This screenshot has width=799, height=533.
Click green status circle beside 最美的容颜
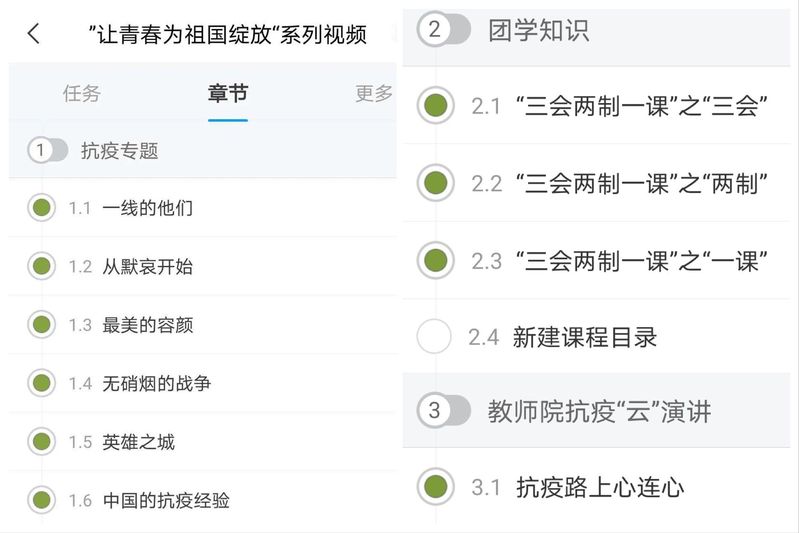click(x=41, y=324)
